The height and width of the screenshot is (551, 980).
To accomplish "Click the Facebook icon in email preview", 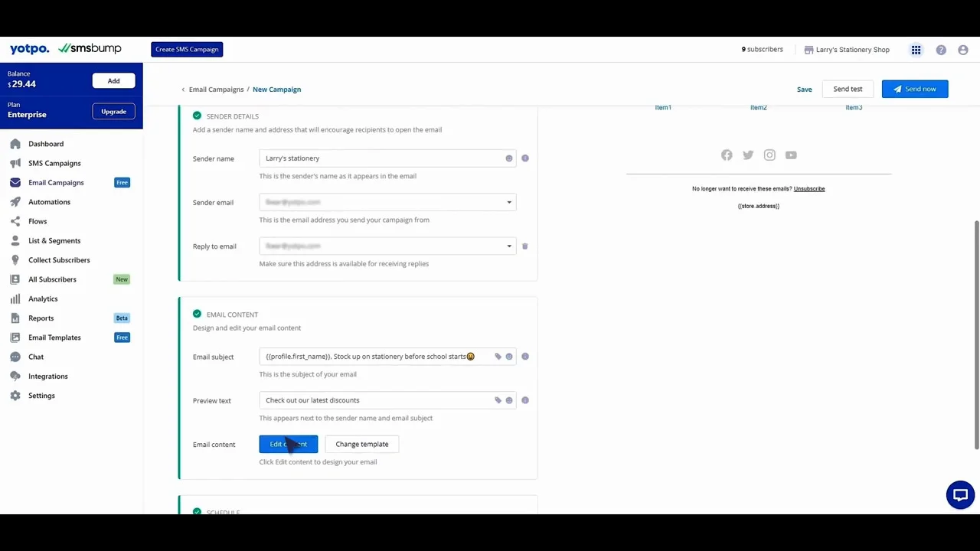I will point(727,155).
